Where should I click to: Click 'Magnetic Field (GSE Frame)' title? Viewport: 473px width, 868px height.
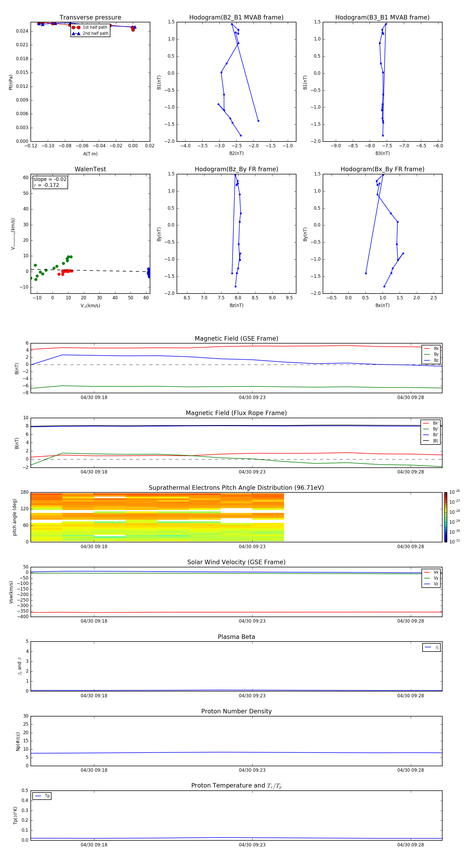[236, 339]
